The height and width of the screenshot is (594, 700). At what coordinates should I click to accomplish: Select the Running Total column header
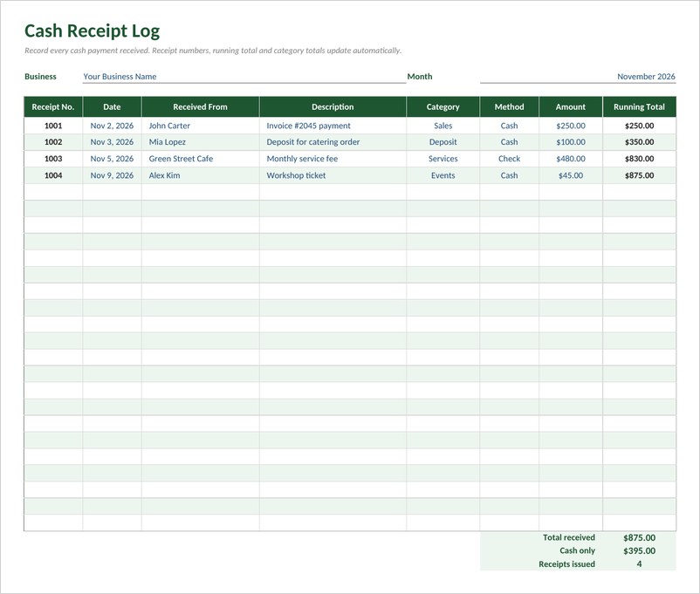[639, 106]
